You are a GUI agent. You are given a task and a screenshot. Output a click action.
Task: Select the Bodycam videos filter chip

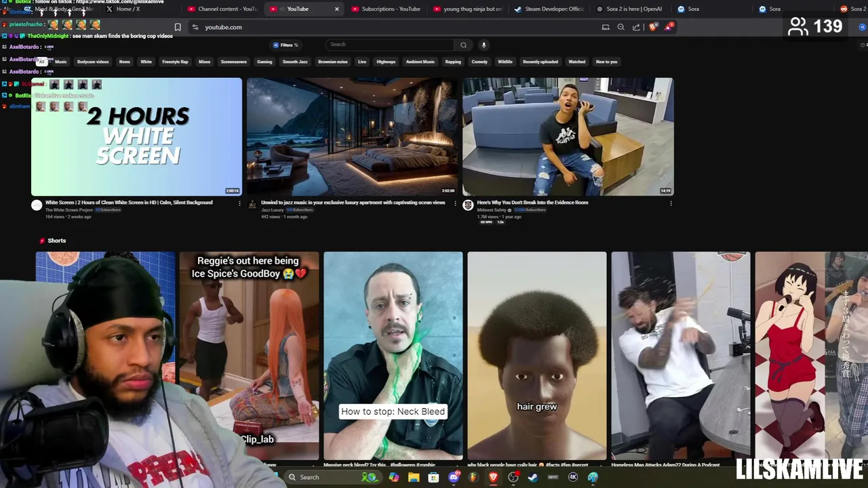pos(93,62)
